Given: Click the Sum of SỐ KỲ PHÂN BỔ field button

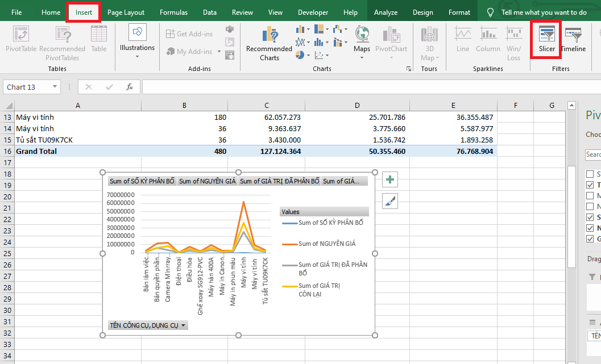Looking at the screenshot, I should click(142, 181).
